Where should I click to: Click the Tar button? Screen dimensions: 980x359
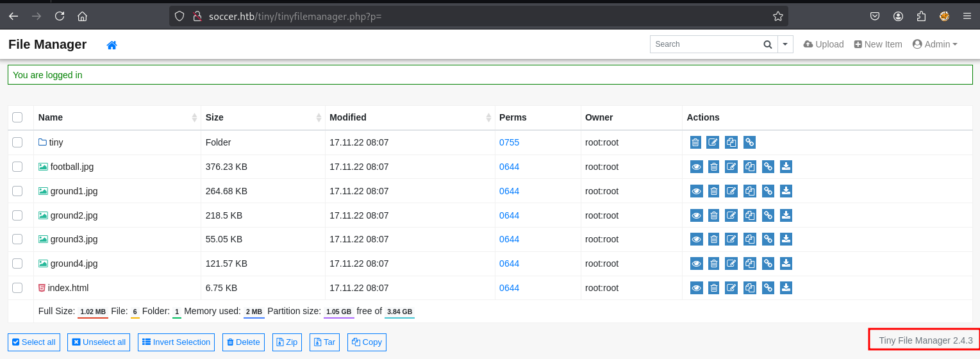coord(324,342)
